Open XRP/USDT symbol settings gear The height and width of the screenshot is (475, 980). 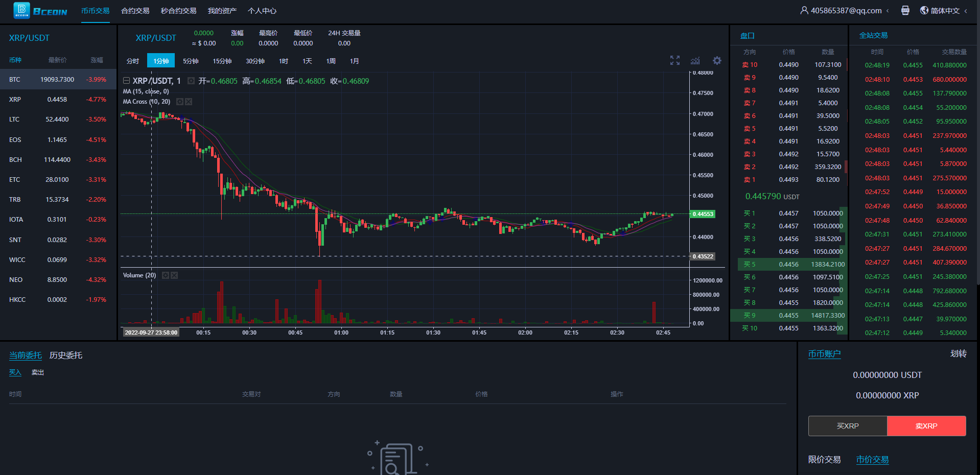click(x=191, y=81)
